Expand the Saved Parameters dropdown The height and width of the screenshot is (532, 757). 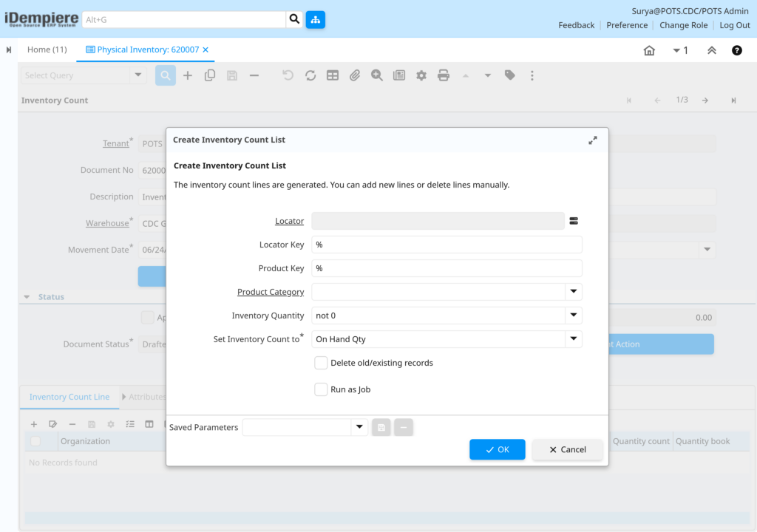click(x=359, y=427)
